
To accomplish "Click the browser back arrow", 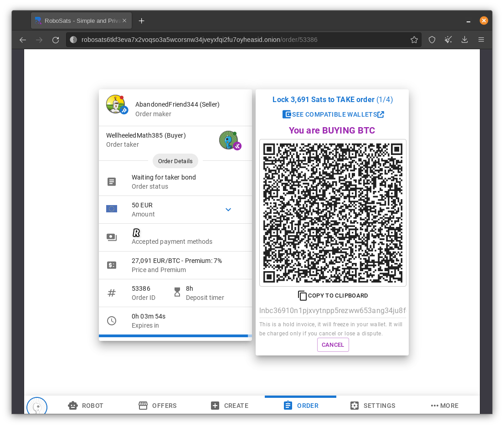I will coord(23,40).
